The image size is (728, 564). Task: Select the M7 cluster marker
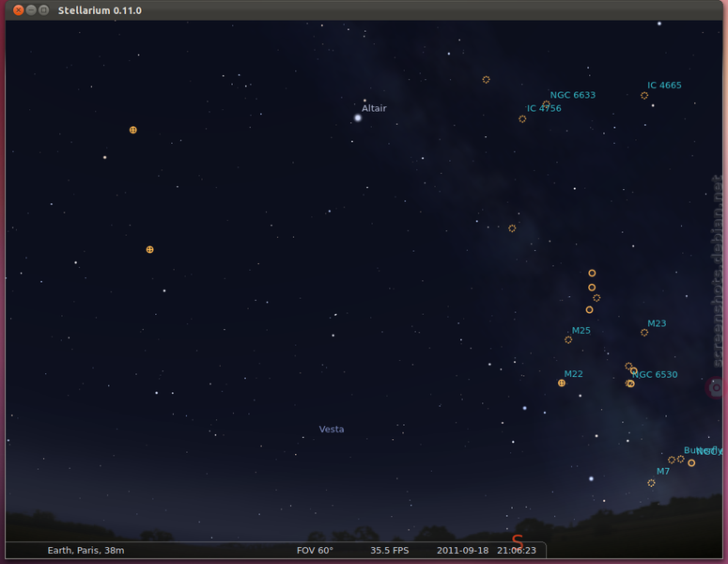tap(651, 483)
